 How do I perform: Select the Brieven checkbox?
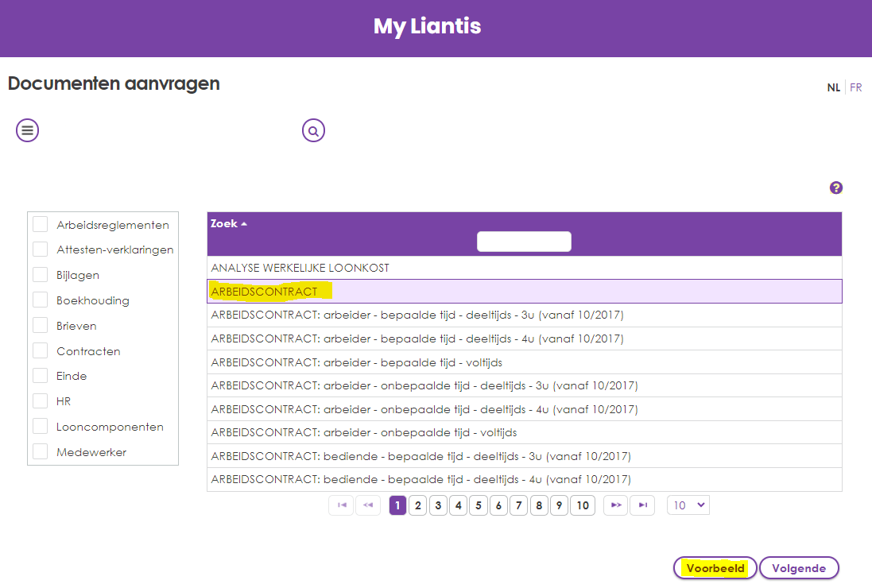tap(40, 325)
